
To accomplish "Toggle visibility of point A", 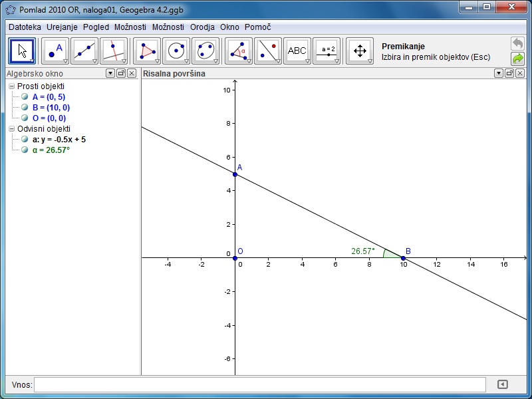I will pos(25,96).
